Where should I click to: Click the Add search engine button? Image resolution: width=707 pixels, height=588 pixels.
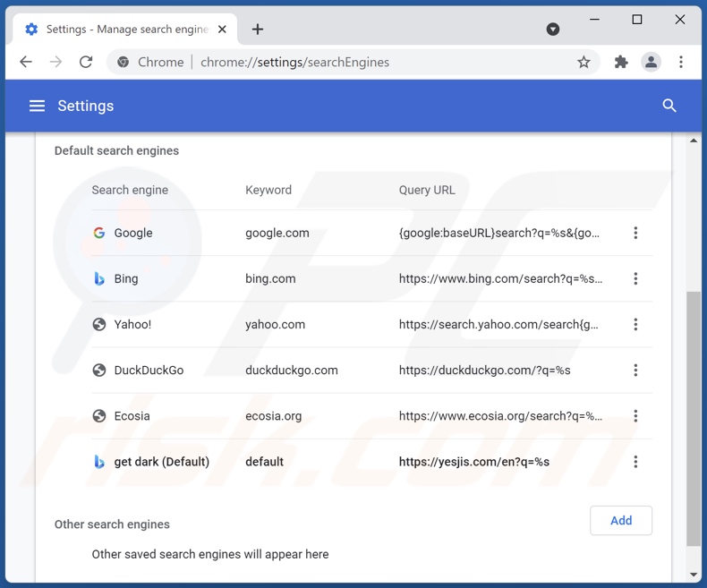620,520
